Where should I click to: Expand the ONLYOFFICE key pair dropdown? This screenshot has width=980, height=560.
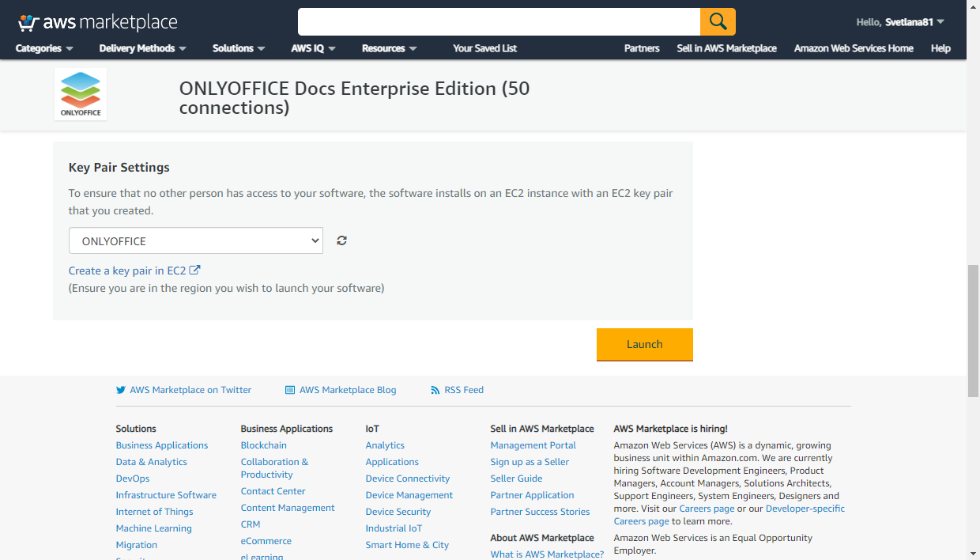click(195, 240)
